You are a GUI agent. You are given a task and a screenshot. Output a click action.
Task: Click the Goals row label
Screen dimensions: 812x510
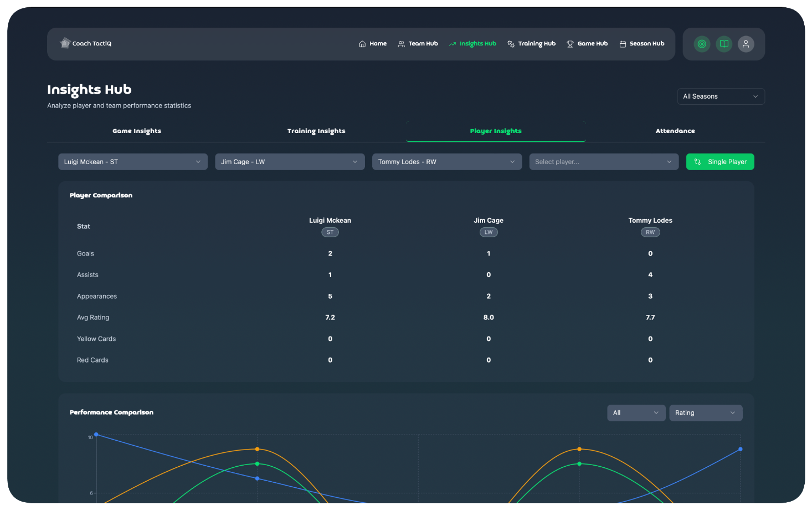point(85,254)
